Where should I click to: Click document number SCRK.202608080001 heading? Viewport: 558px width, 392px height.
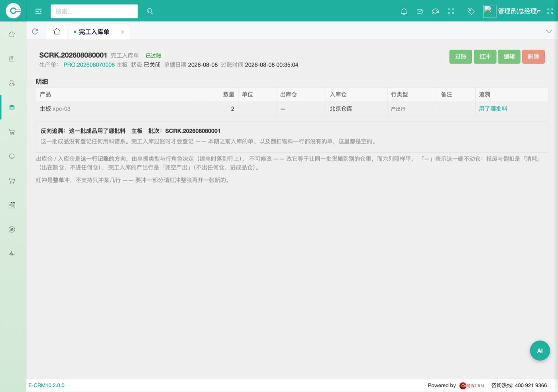[73, 55]
